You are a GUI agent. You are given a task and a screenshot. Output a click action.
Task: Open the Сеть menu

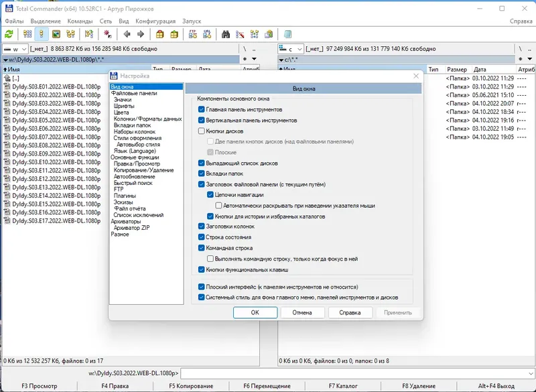[x=106, y=21]
